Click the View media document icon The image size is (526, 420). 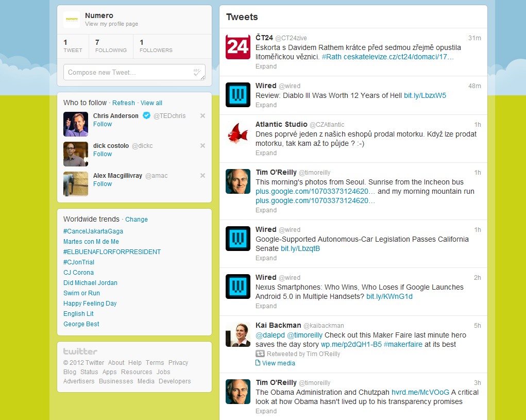click(258, 363)
